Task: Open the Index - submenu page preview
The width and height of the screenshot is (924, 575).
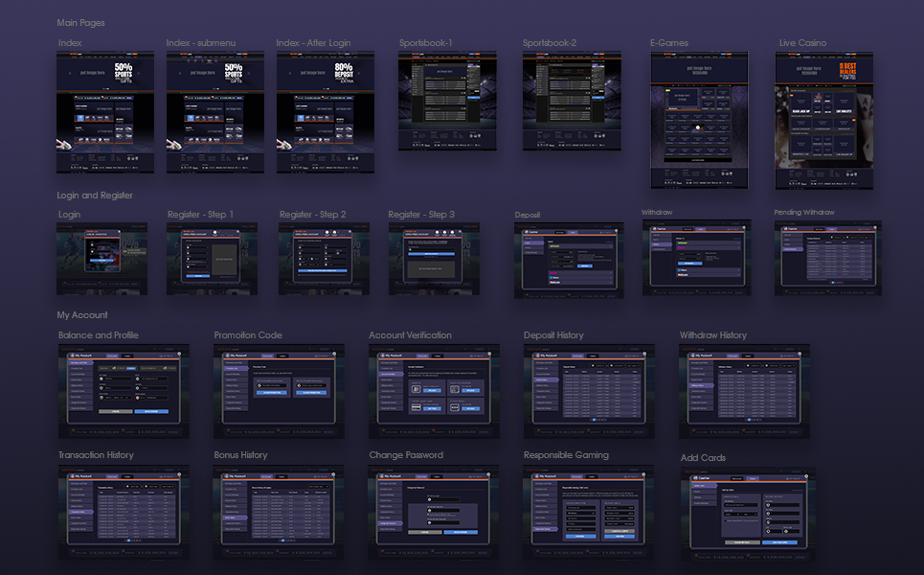Action: [x=215, y=112]
